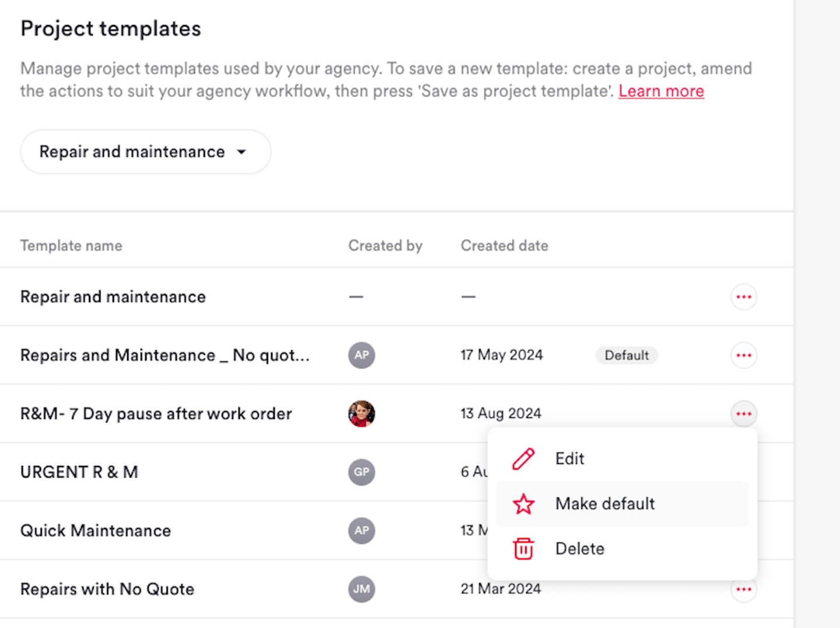840x628 pixels.
Task: Open options for Repairs and Maintenance _ No quot... row
Action: (743, 355)
